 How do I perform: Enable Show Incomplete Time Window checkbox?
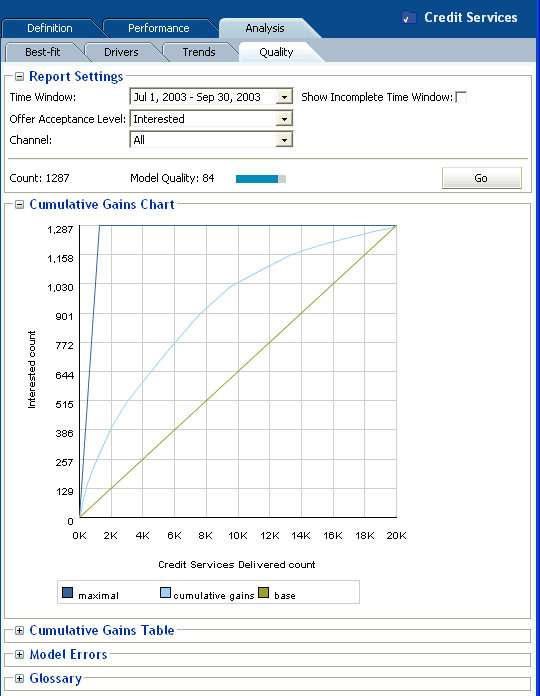(461, 97)
